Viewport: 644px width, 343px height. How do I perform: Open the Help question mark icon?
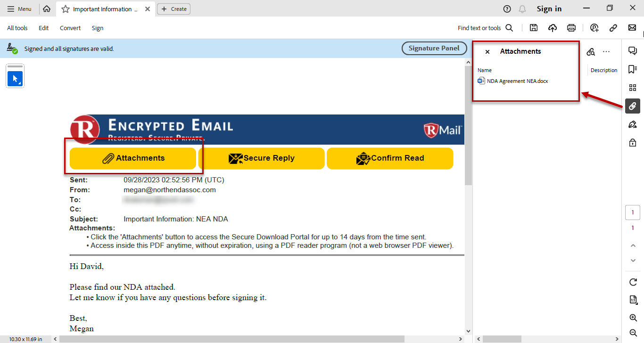507,9
